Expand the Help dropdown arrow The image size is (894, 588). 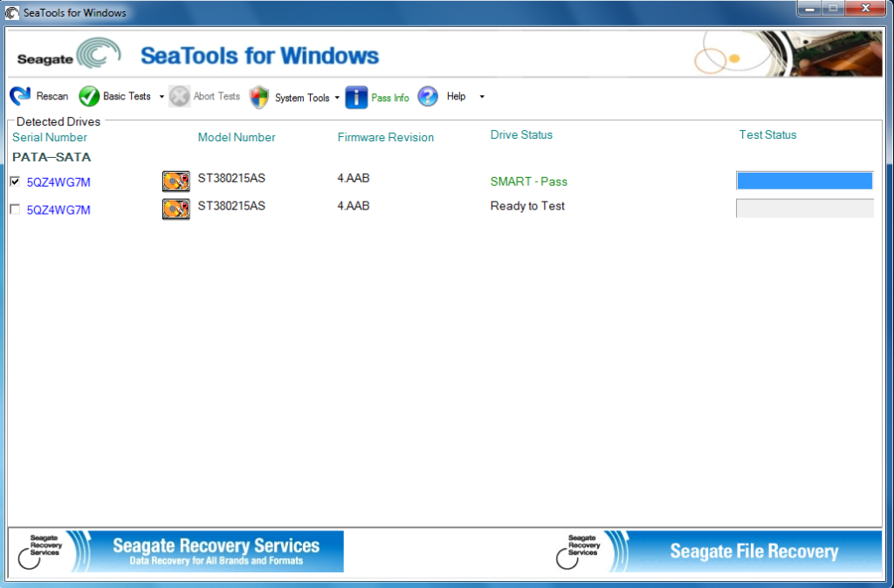click(x=482, y=97)
